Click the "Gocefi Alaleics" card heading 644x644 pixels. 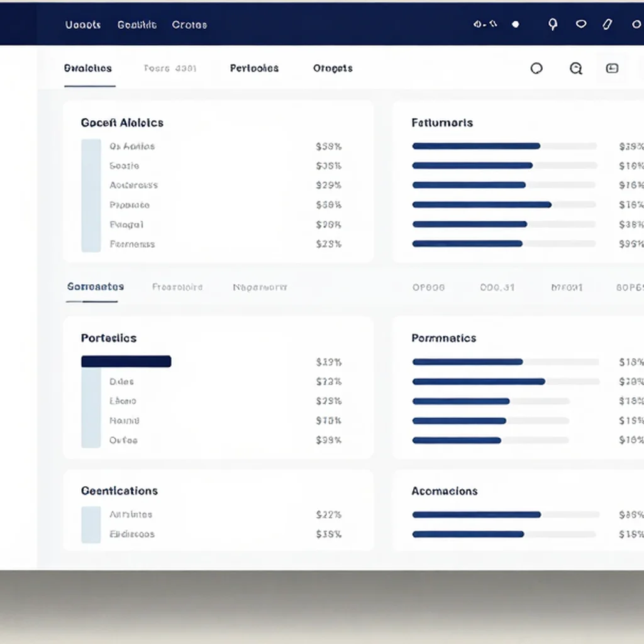coord(122,123)
